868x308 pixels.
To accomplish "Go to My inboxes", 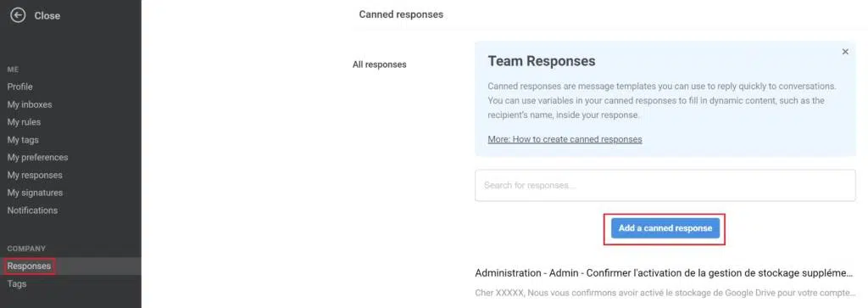I will pos(30,104).
